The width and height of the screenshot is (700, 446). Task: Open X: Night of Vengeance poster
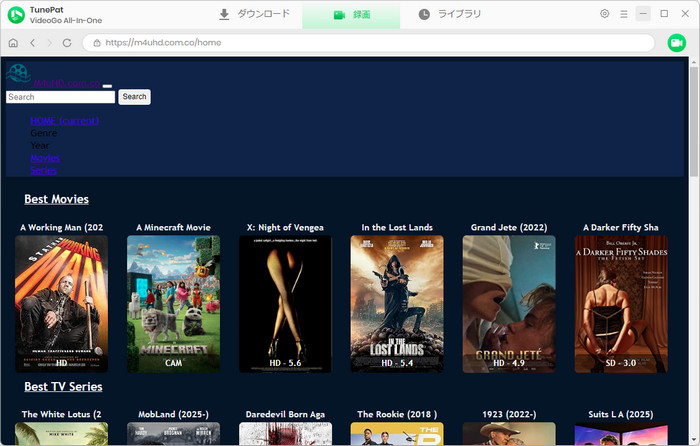285,304
